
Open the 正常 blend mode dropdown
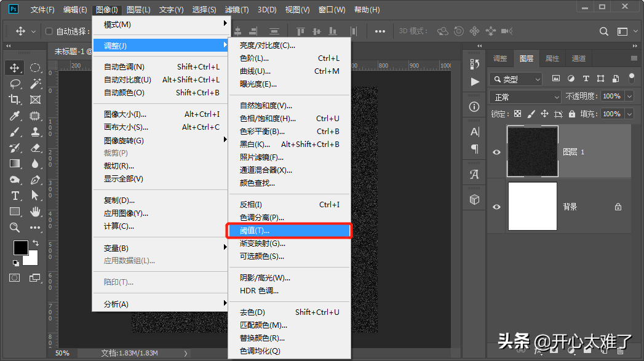click(x=526, y=97)
